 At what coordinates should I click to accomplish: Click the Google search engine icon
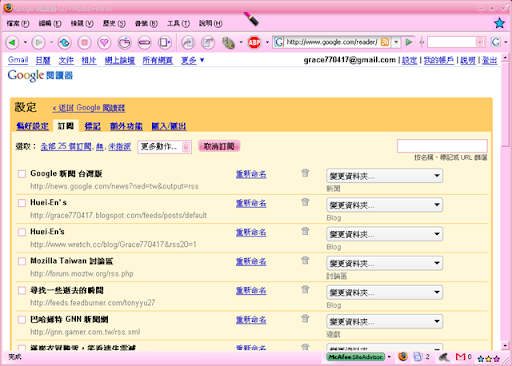[x=496, y=42]
